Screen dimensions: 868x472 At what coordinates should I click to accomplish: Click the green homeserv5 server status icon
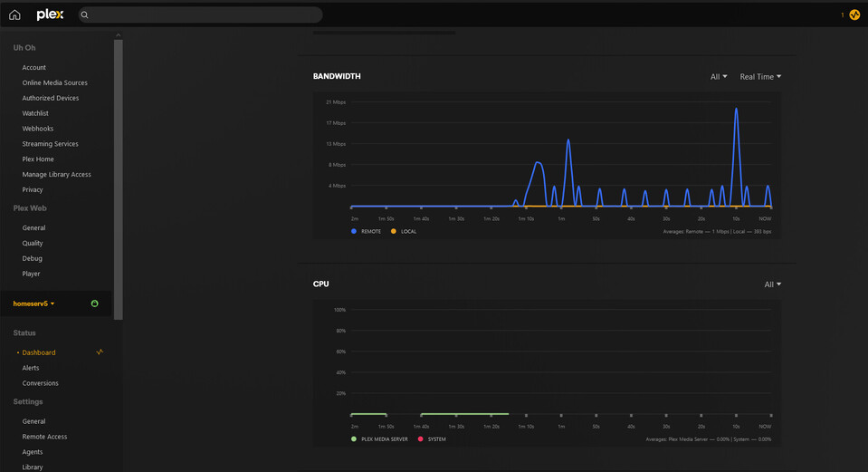(x=95, y=303)
